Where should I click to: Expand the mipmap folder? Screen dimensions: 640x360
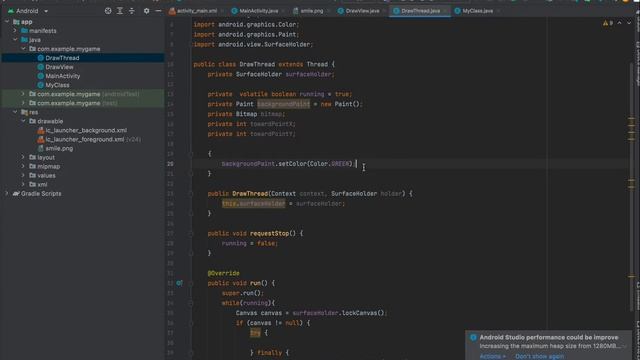(x=23, y=166)
